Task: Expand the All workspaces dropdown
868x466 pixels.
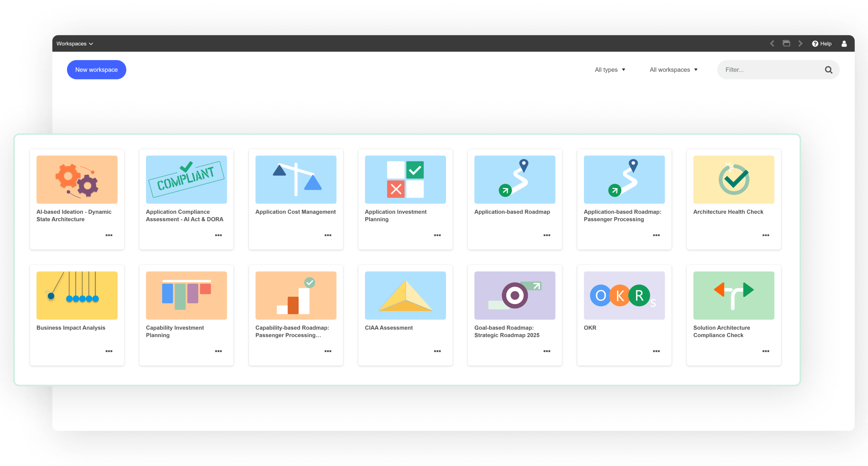Action: click(674, 70)
